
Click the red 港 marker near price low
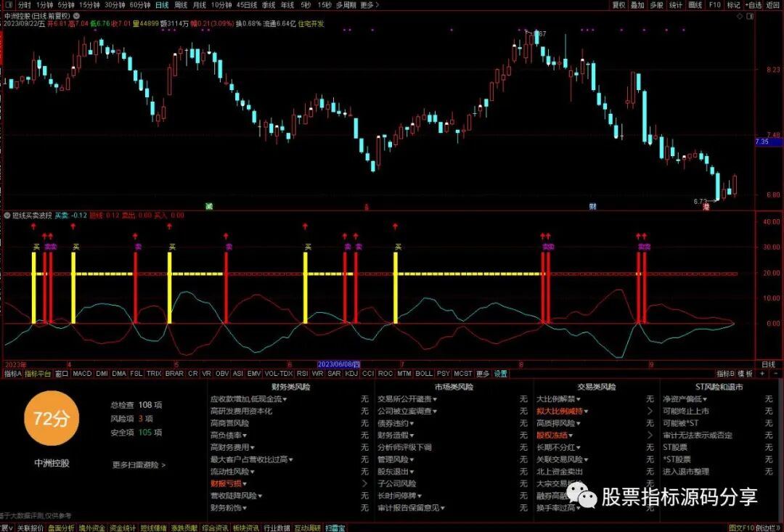(706, 207)
